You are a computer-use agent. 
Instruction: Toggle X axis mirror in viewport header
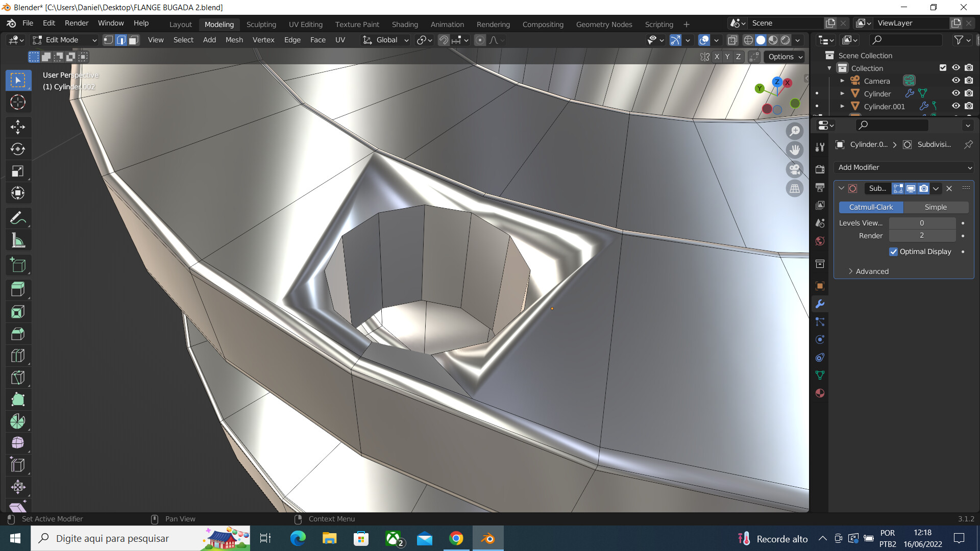click(x=717, y=57)
